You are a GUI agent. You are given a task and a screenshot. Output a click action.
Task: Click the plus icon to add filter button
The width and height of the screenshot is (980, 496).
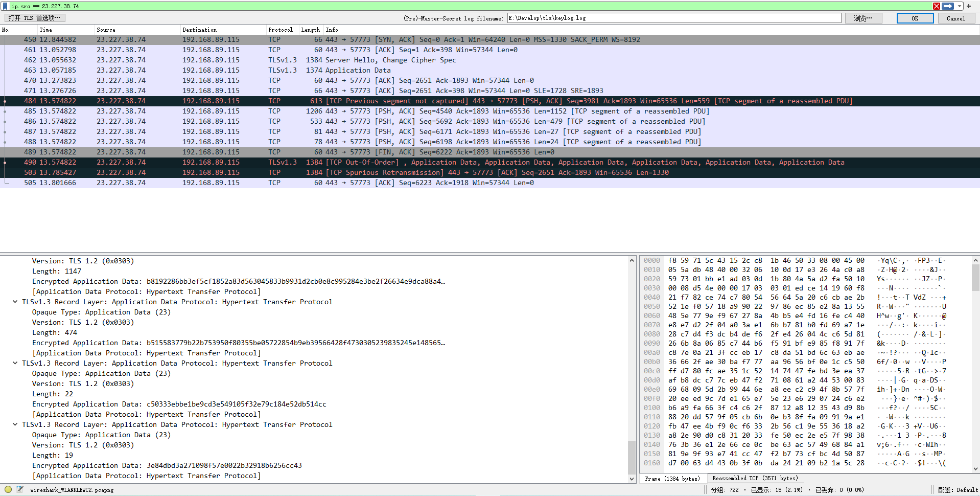(968, 6)
